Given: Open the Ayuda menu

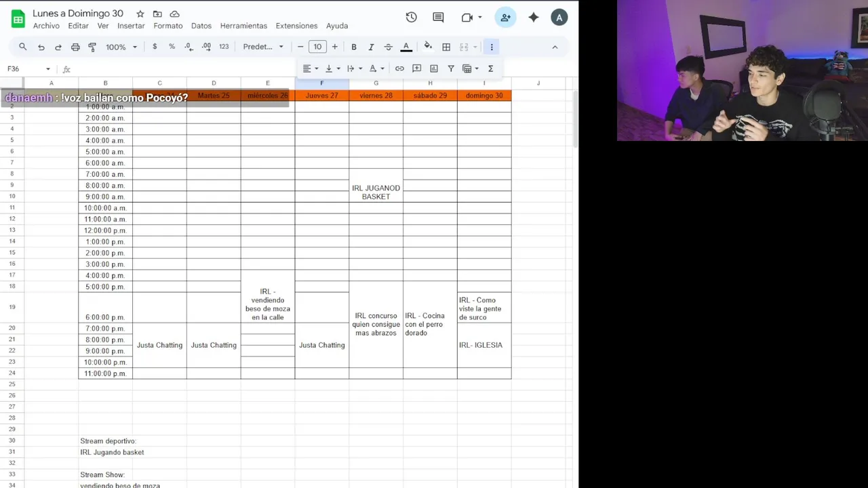Looking at the screenshot, I should click(x=337, y=26).
